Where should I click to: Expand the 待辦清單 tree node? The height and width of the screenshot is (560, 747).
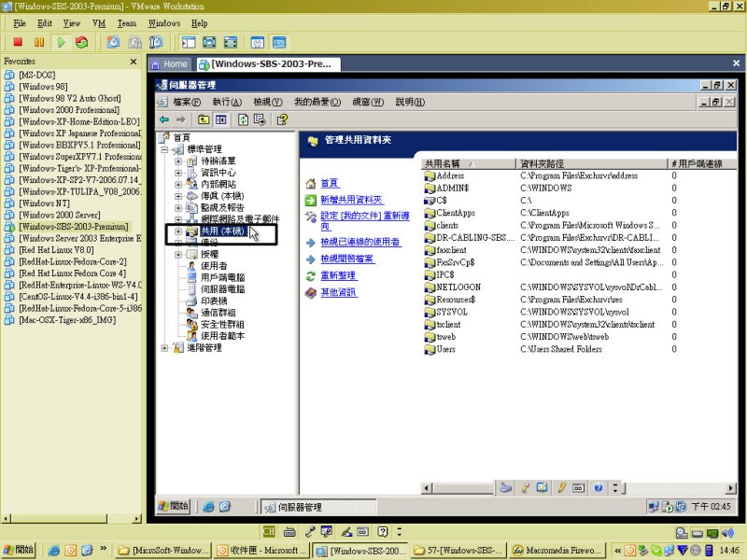[x=178, y=161]
